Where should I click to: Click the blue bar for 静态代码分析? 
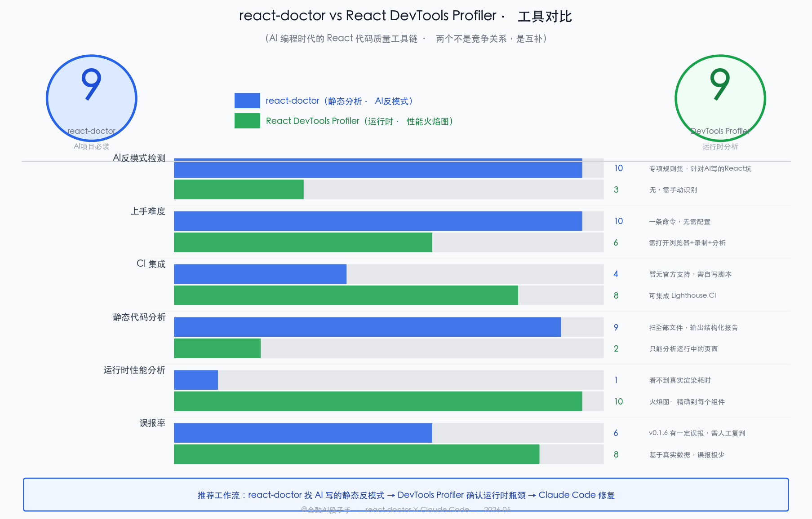(367, 327)
